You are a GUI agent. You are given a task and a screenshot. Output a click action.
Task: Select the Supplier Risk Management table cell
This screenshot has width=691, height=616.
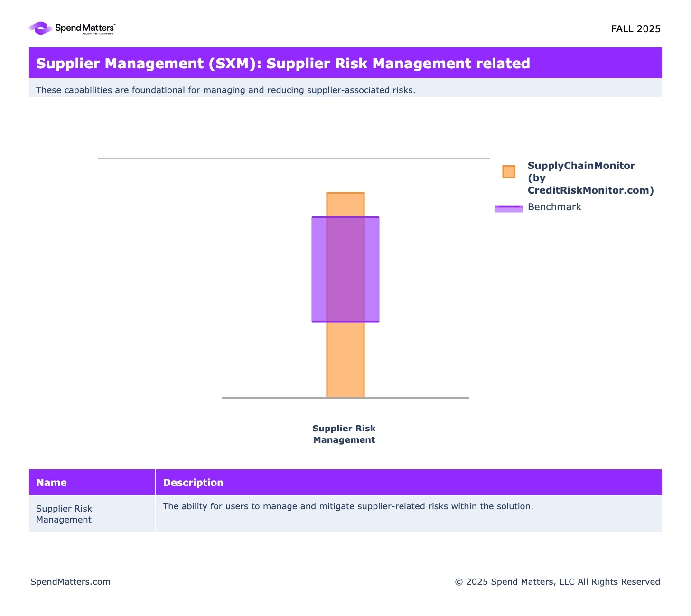[64, 513]
